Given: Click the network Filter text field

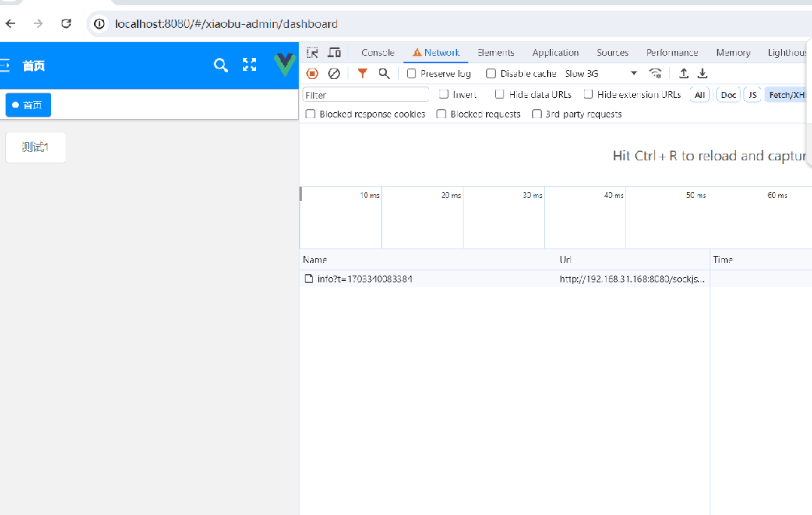Looking at the screenshot, I should pyautogui.click(x=366, y=95).
